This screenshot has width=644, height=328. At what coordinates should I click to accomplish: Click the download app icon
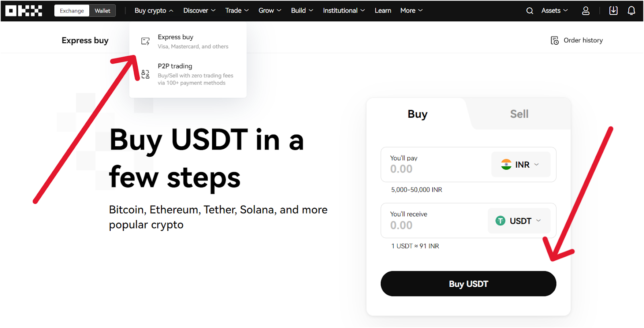pos(613,10)
